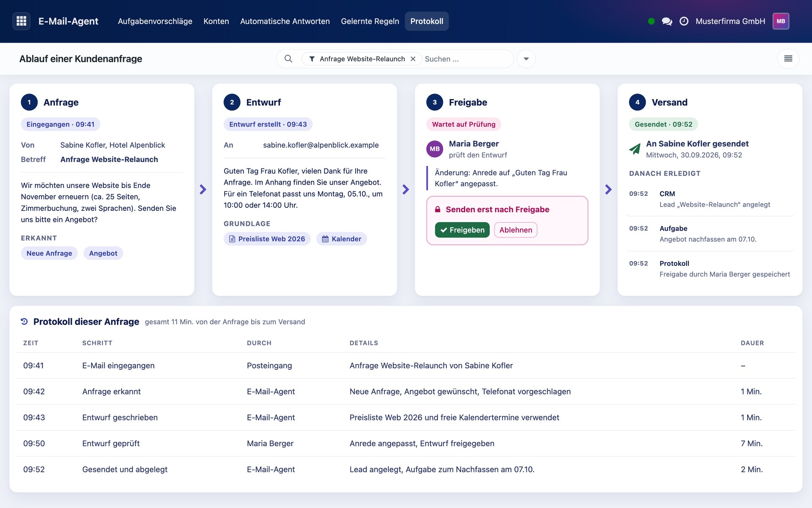Click the step 2 Entwurf circle
812x508 pixels.
tap(232, 102)
